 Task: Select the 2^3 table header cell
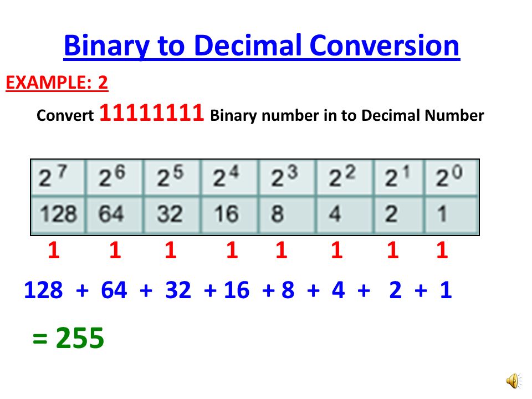pyautogui.click(x=287, y=177)
